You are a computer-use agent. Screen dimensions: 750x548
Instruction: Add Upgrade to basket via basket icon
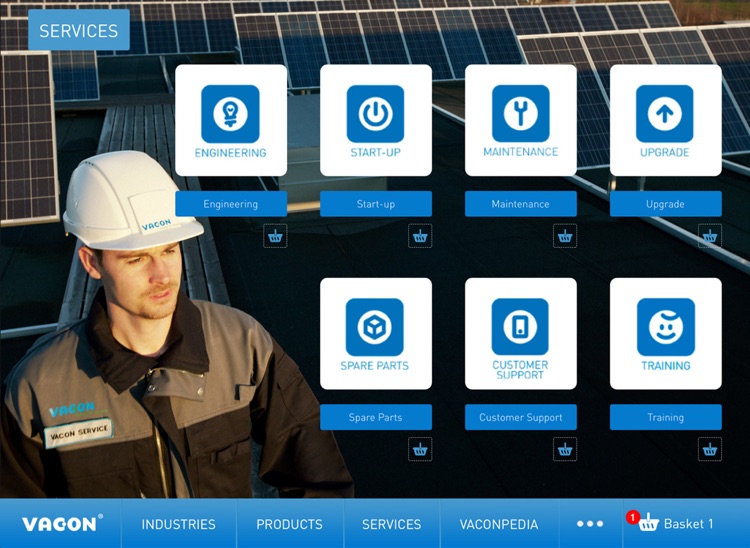pyautogui.click(x=710, y=236)
